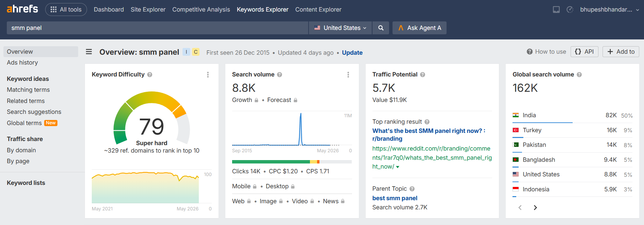Select the locked Desktop filter
The height and width of the screenshot is (225, 644).
(280, 186)
